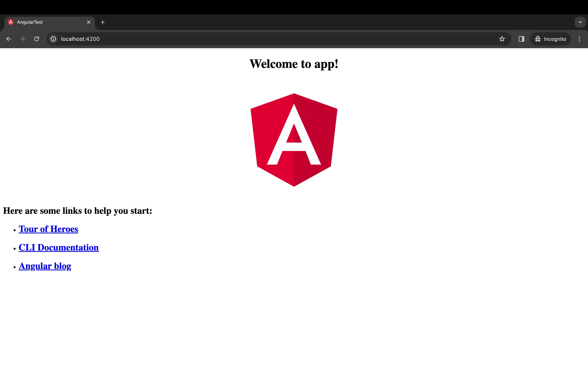Click the large Angular shield logo
588x382 pixels.
point(294,140)
